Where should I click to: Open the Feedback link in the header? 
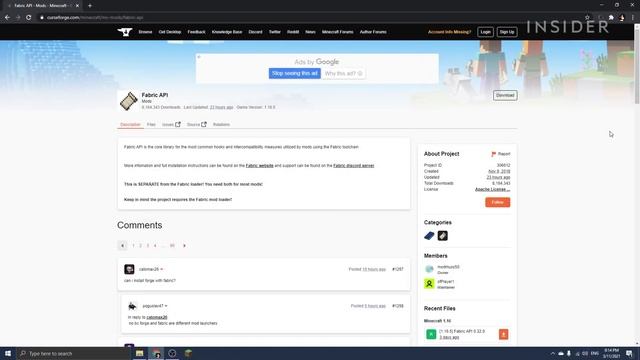click(196, 32)
